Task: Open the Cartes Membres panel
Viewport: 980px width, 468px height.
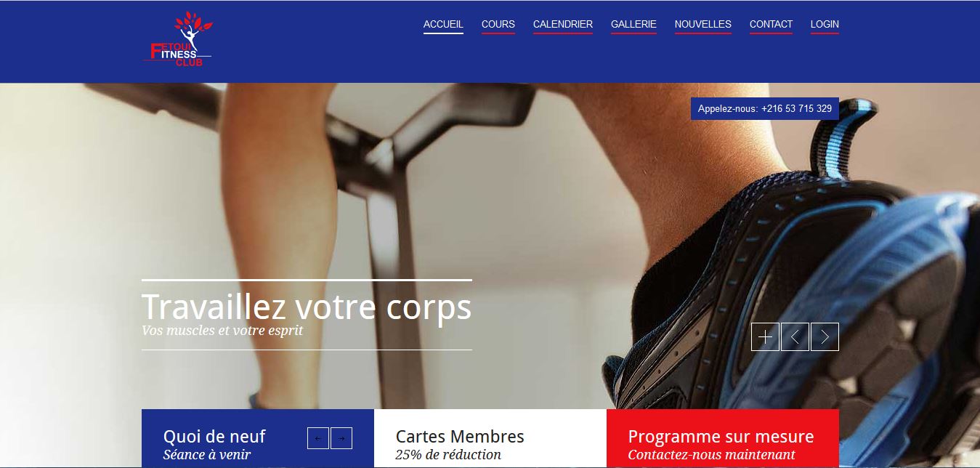Action: pyautogui.click(x=490, y=438)
